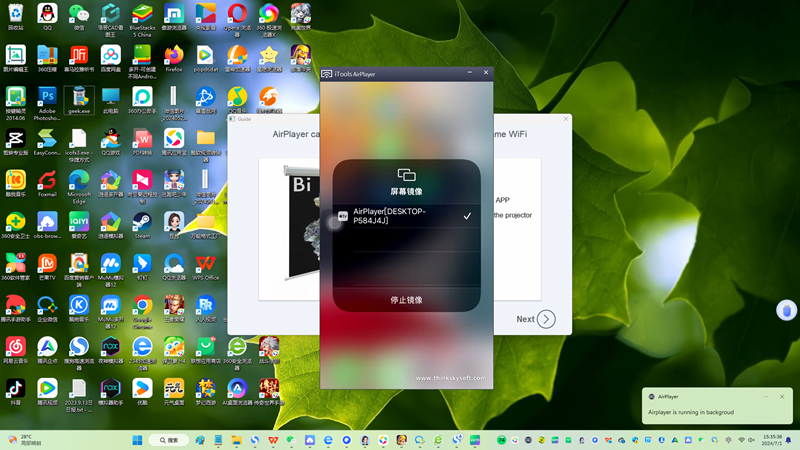Open the www.thinkskysoft.com link

452,378
